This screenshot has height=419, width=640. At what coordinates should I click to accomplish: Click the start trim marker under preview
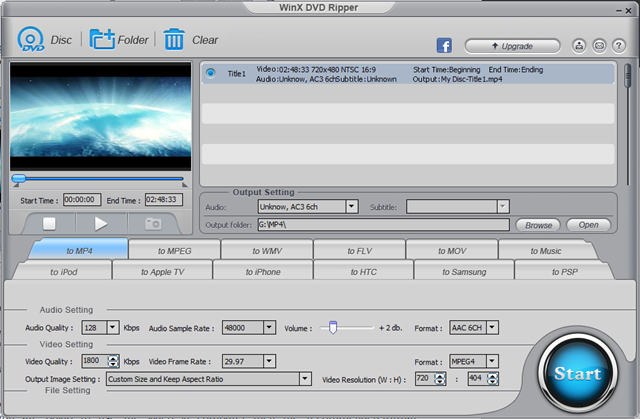[x=16, y=185]
